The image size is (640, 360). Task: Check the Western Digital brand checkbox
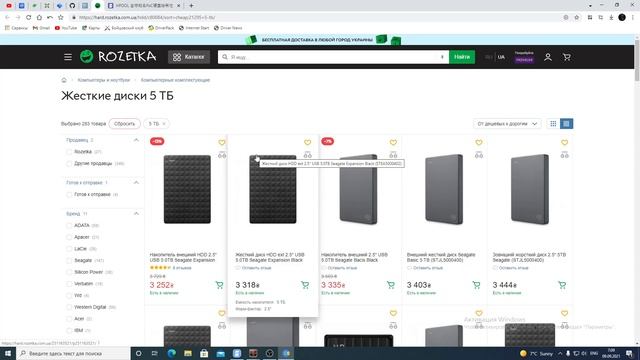(69, 307)
